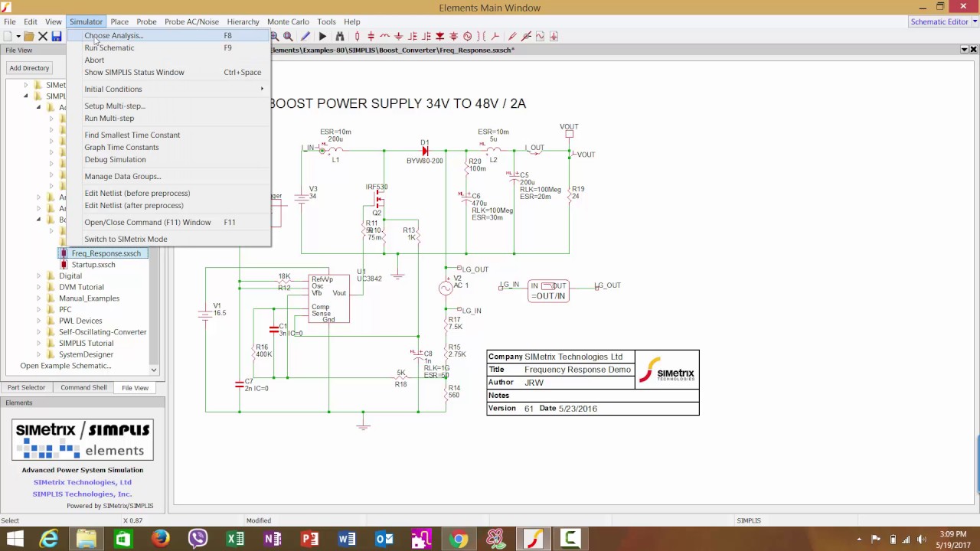
Task: Open the SIMetrix Technologies, Ltd link
Action: click(x=82, y=482)
